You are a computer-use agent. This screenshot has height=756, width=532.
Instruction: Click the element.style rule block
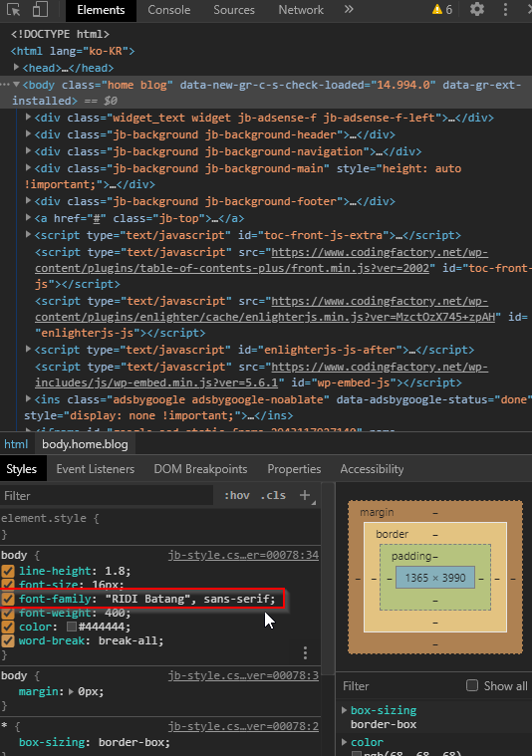[x=160, y=526]
